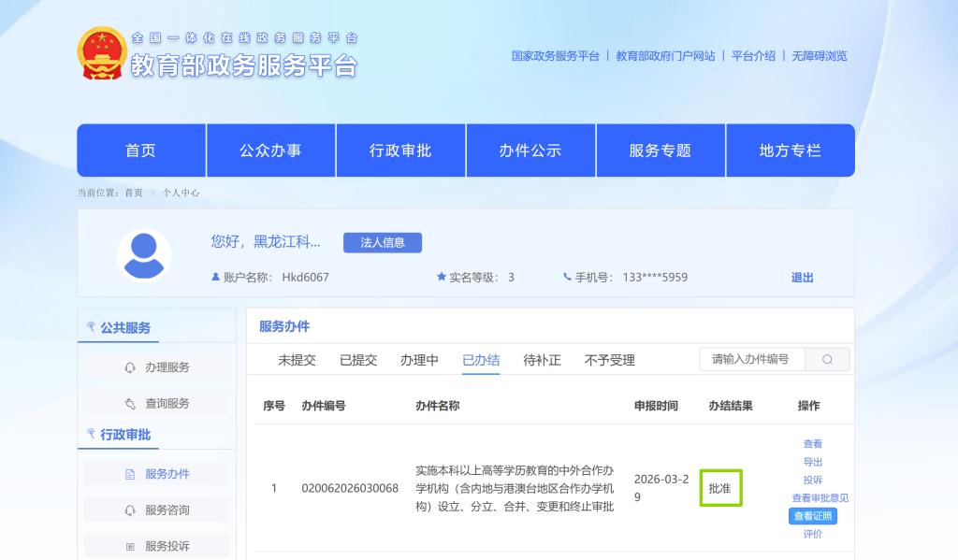Click the 查看 action link
Screen dimensions: 958x560
[813, 444]
